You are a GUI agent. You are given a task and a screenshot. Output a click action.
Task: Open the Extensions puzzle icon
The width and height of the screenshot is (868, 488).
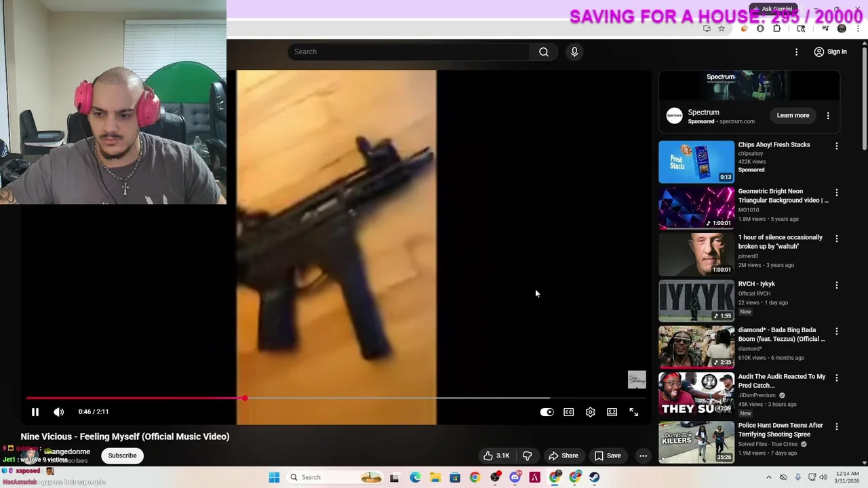coord(777,28)
